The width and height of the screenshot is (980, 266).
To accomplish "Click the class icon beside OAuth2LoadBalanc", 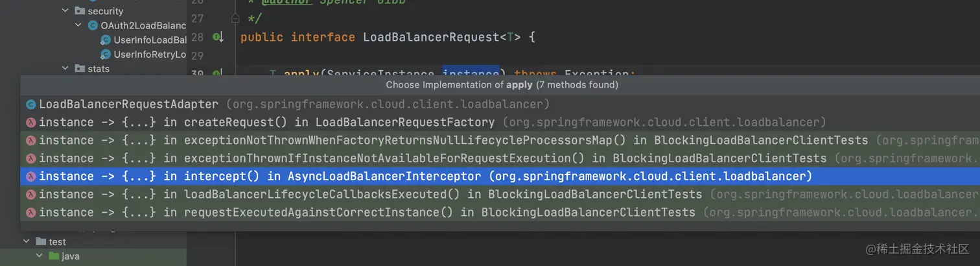I will 93,25.
